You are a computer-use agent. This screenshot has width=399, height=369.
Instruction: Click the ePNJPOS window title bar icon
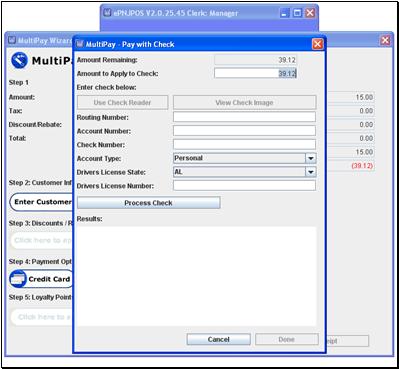[x=107, y=13]
